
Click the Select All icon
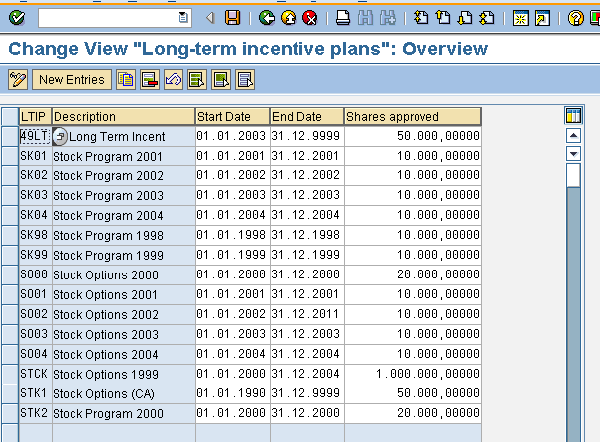coord(197,80)
